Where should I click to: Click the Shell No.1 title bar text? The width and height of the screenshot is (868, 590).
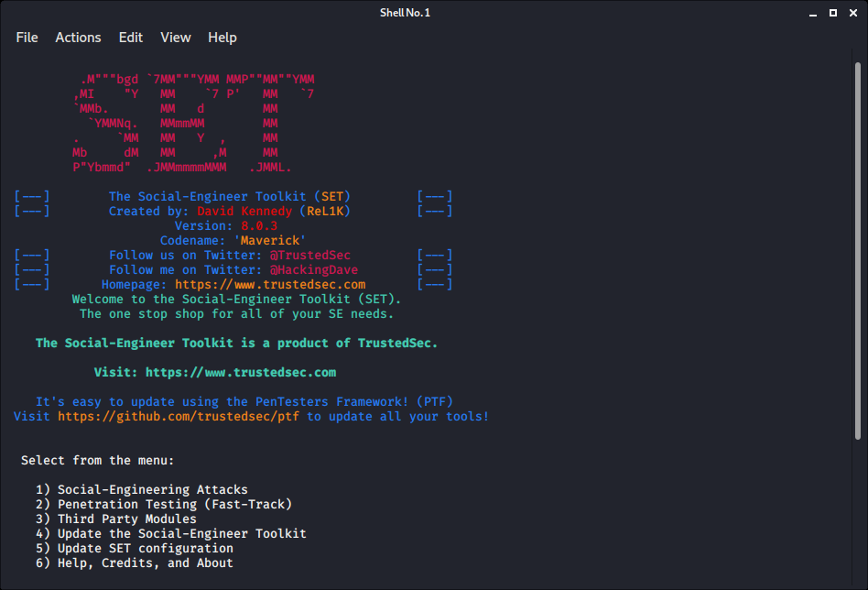pyautogui.click(x=405, y=13)
